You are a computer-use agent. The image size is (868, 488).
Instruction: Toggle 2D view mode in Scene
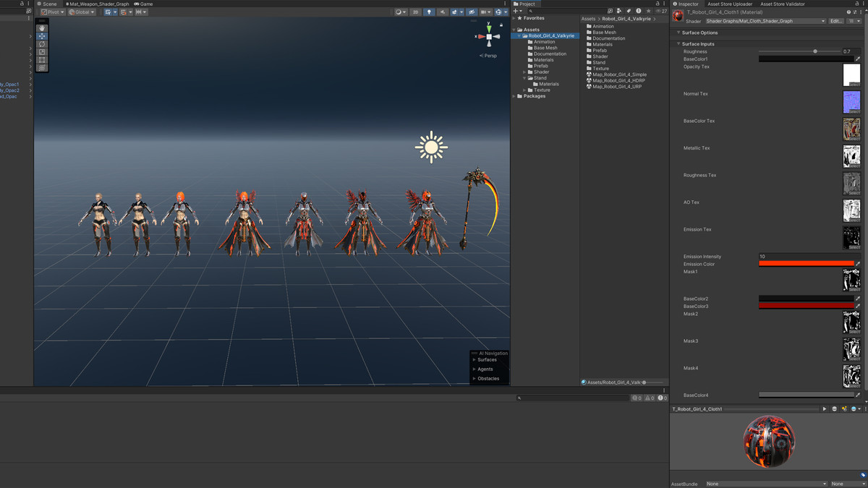click(x=415, y=12)
